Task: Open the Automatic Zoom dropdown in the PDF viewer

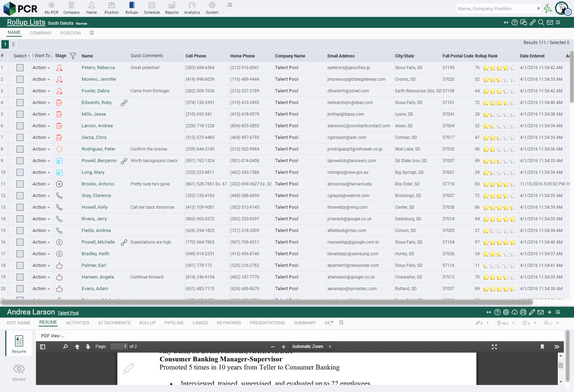Action: (311, 346)
